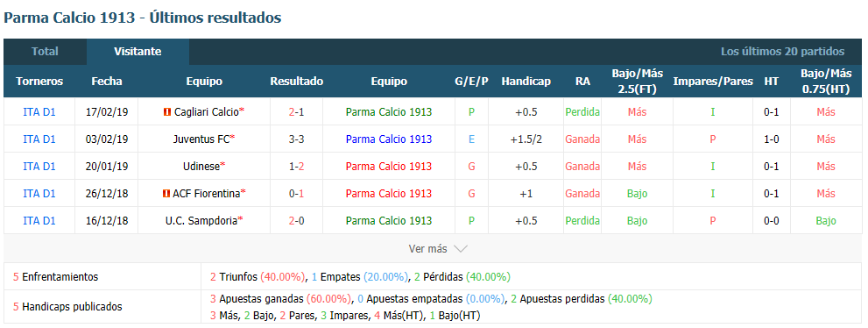
Task: Open the Udinese team link
Action: [201, 167]
